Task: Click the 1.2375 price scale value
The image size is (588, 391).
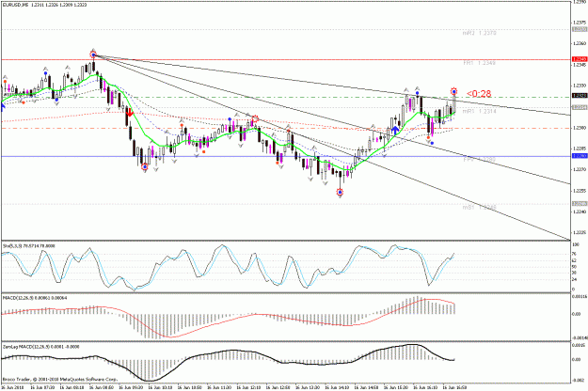Action: coord(580,23)
